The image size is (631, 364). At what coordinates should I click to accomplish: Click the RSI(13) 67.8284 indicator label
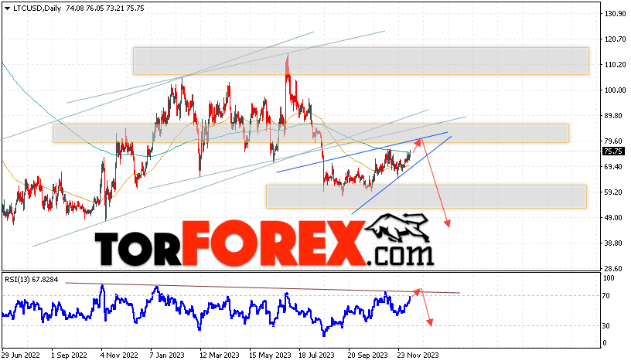(32, 280)
